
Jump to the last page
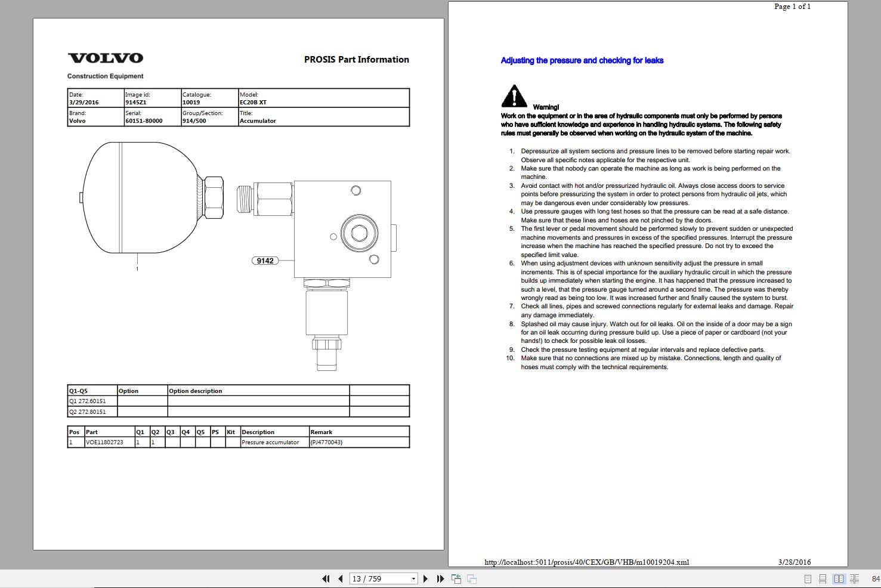pyautogui.click(x=440, y=578)
